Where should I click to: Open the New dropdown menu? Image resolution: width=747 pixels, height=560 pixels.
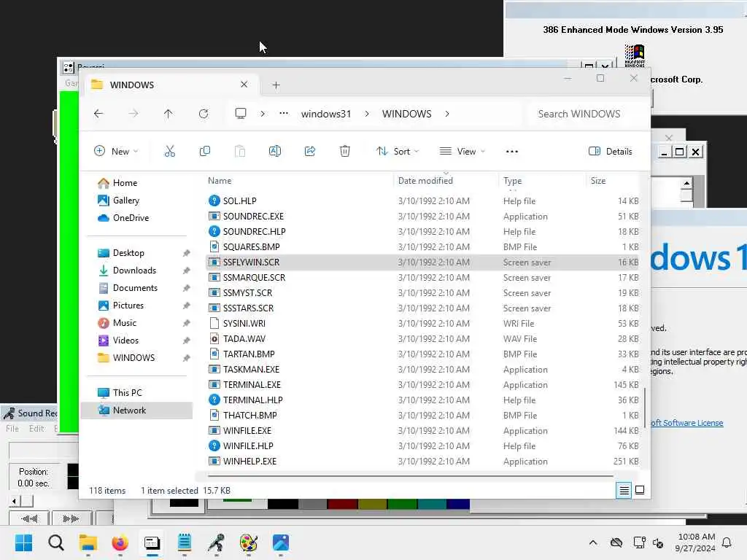click(116, 152)
